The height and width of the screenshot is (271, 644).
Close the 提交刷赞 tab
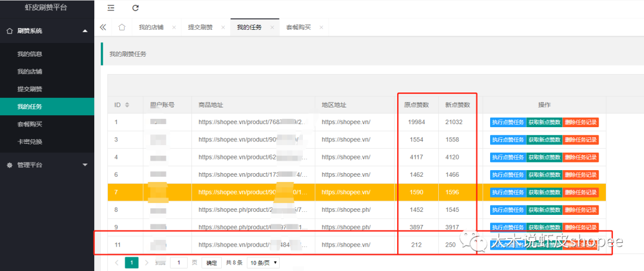223,27
